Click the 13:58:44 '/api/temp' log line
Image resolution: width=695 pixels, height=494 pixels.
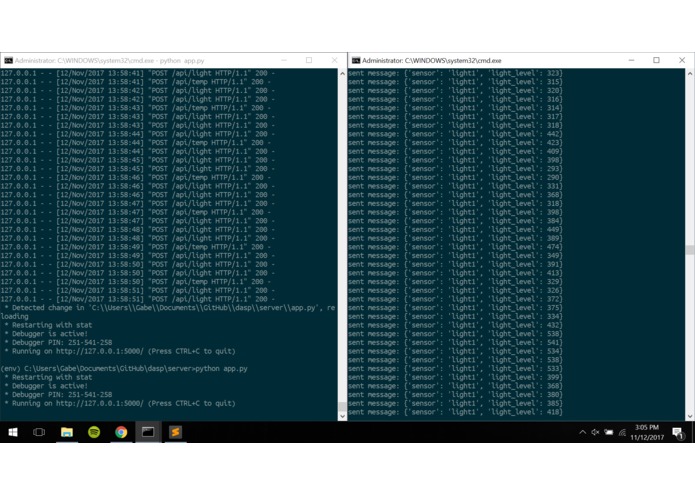(135, 143)
